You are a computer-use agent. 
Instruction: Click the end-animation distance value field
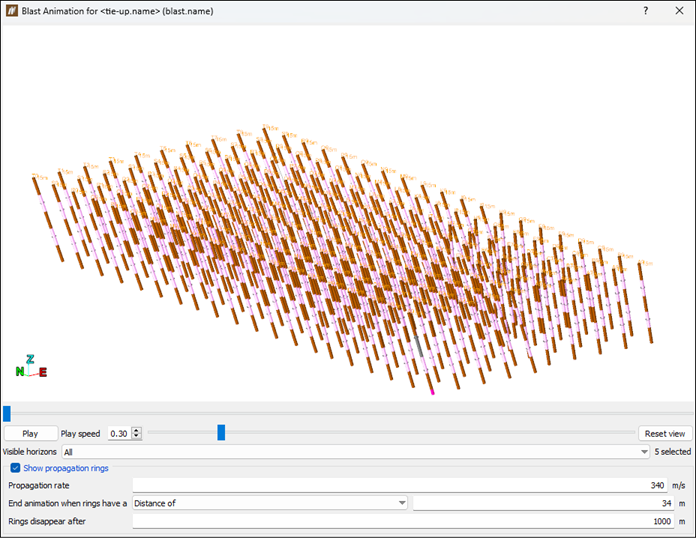point(543,503)
